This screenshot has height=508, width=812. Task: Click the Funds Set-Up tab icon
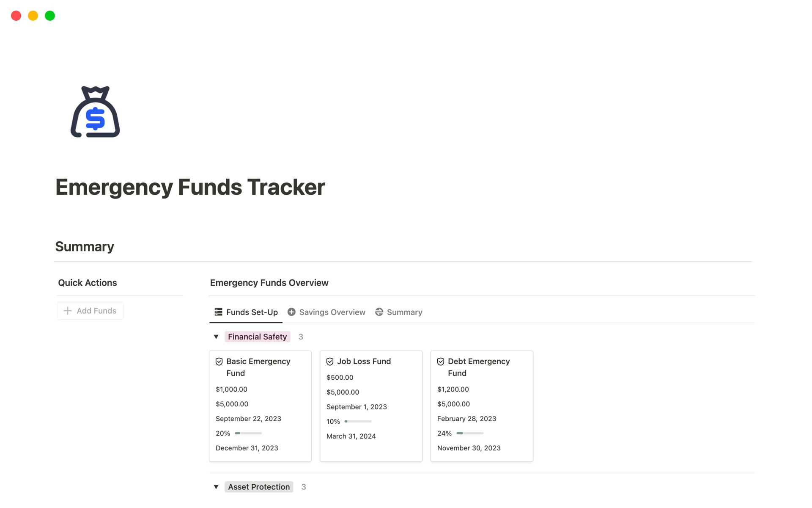[218, 312]
